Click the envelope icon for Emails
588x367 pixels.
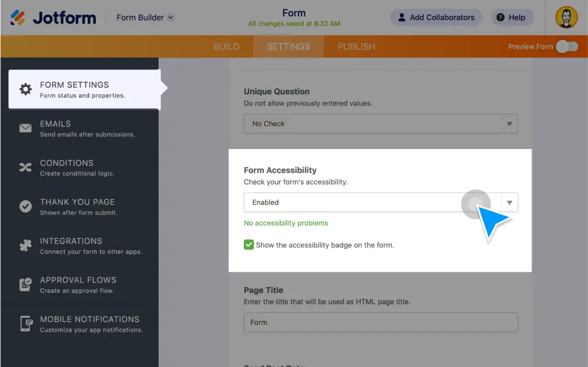click(25, 128)
